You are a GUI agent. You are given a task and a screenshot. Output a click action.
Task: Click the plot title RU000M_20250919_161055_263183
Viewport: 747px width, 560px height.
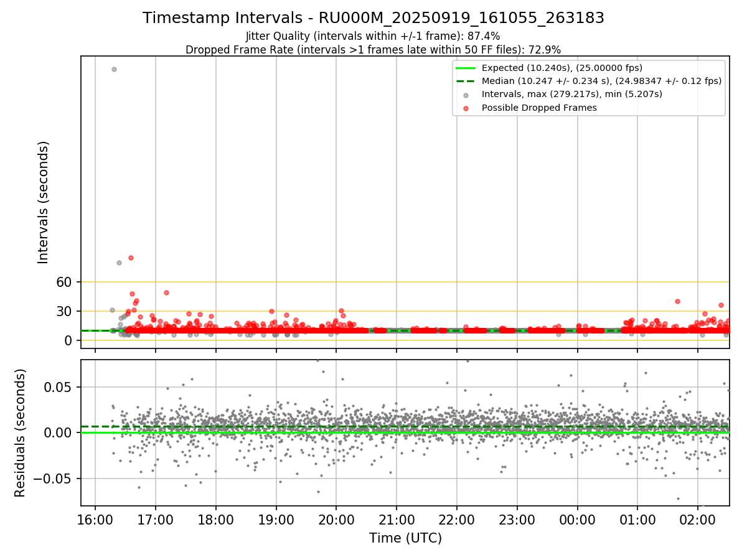[374, 18]
